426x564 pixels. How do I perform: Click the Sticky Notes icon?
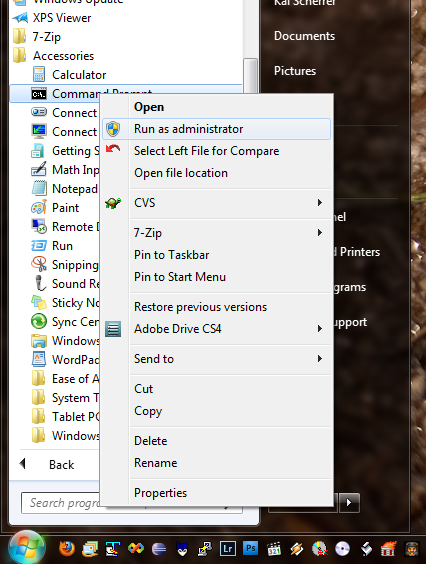(39, 303)
